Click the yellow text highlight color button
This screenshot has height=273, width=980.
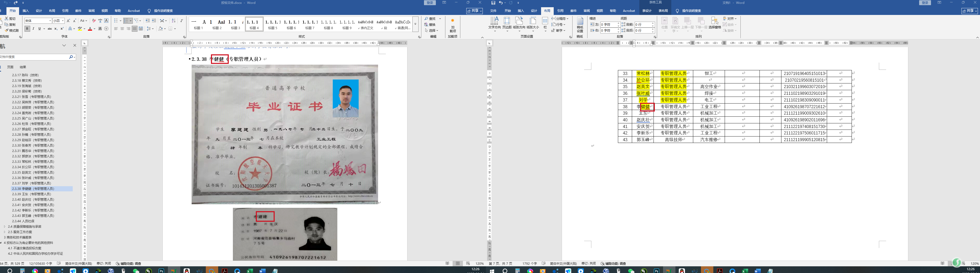click(80, 29)
